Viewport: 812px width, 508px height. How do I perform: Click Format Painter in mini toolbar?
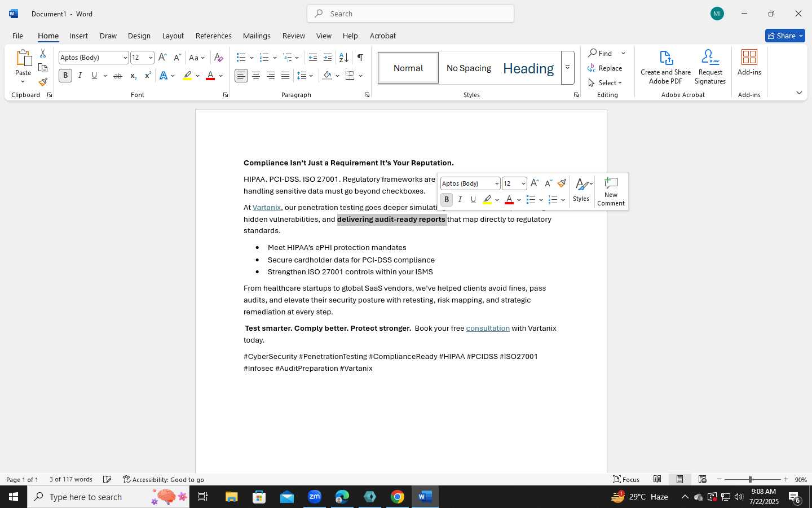point(562,183)
